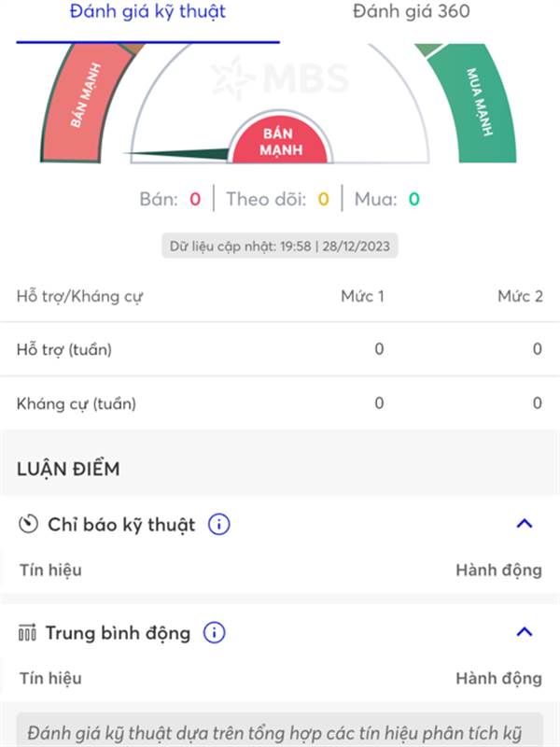560x747 pixels.
Task: Select the Hỗ trợ (tuần) row
Action: [x=280, y=349]
